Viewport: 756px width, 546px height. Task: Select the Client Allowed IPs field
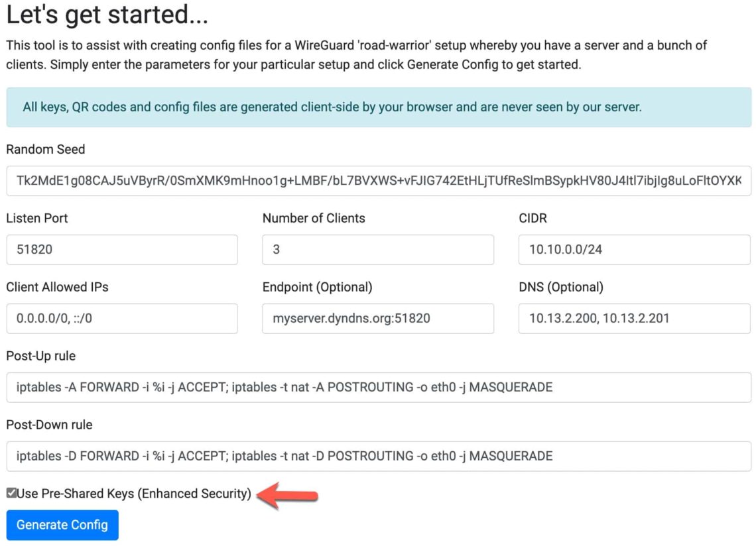(122, 319)
